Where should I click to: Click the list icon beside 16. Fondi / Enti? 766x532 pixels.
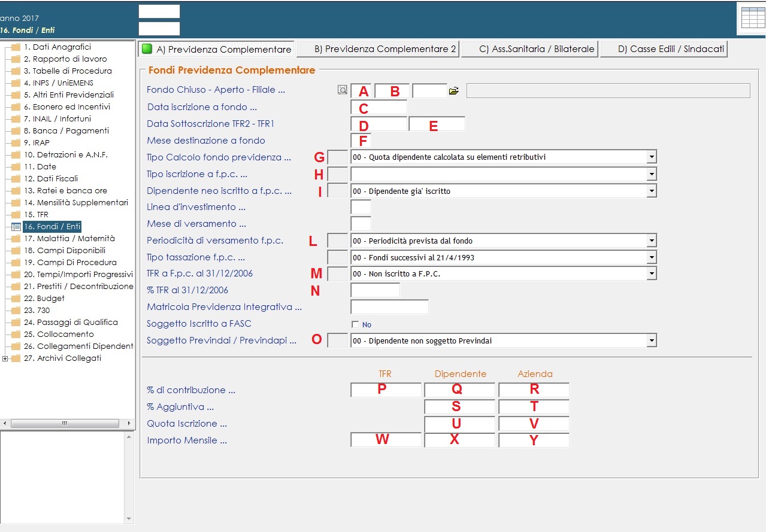[x=16, y=227]
